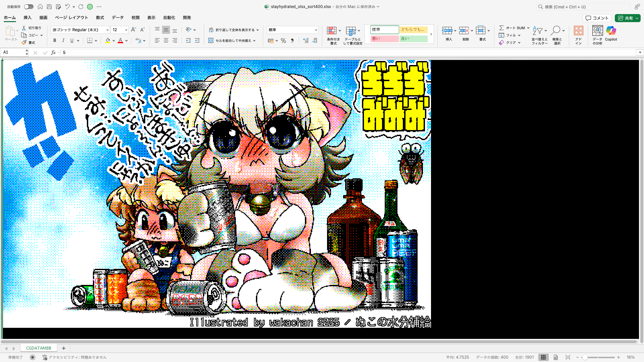Click the Redo icon

coord(81,7)
